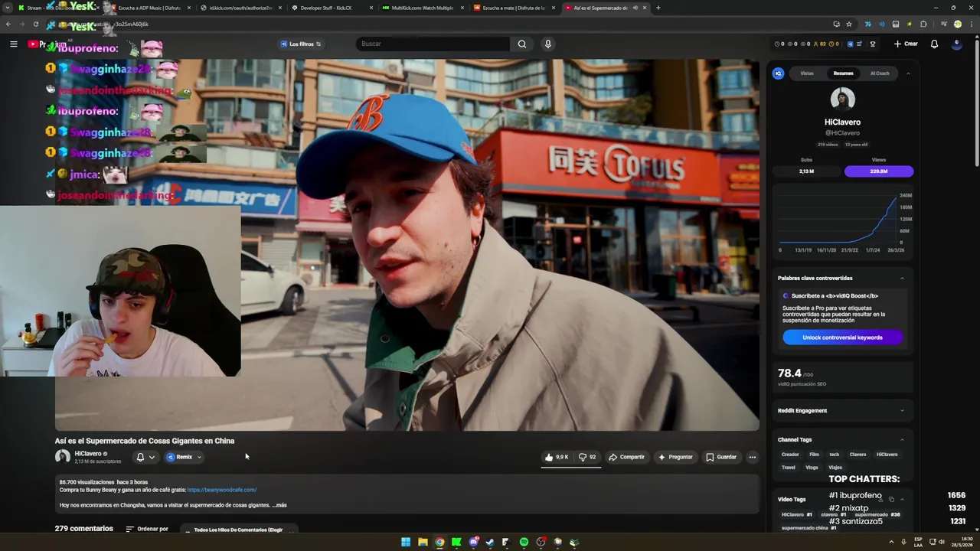980x551 pixels.
Task: Open Windows Start menu
Action: [406, 542]
